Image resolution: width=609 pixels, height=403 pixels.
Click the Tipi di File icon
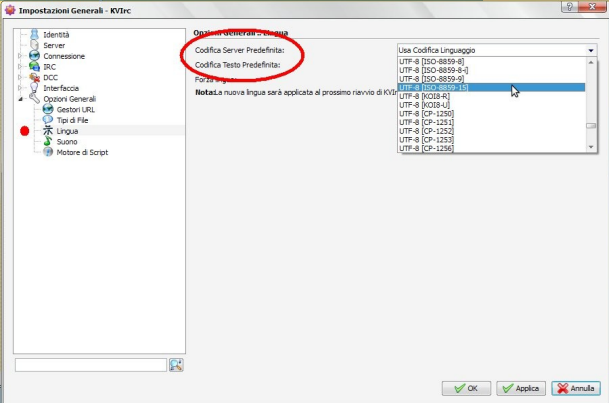pos(48,120)
